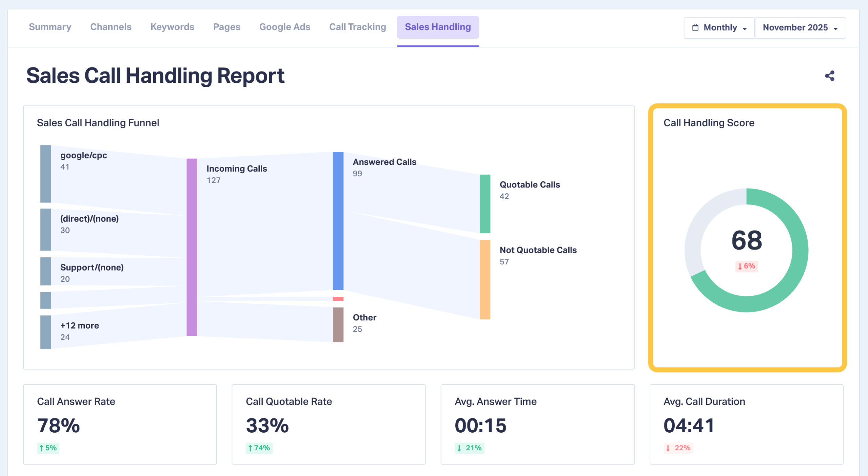Image resolution: width=868 pixels, height=476 pixels.
Task: Click calendar icon beside Monthly
Action: pyautogui.click(x=695, y=28)
